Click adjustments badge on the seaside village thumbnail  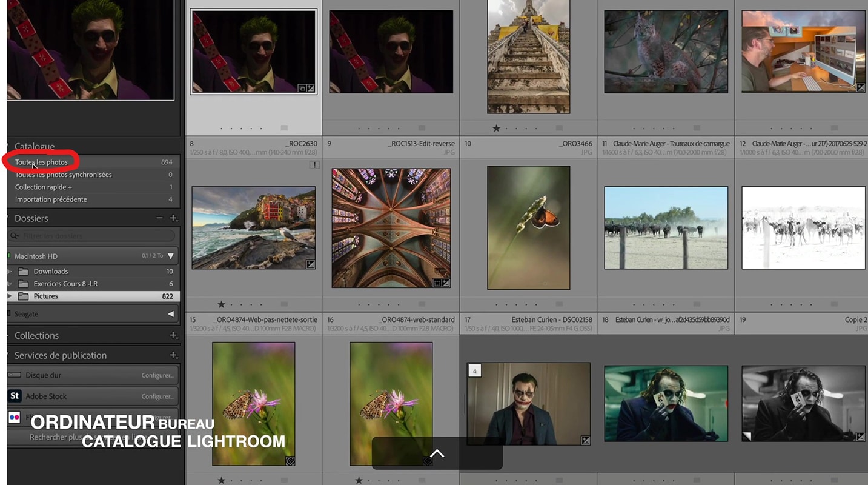pos(311,264)
